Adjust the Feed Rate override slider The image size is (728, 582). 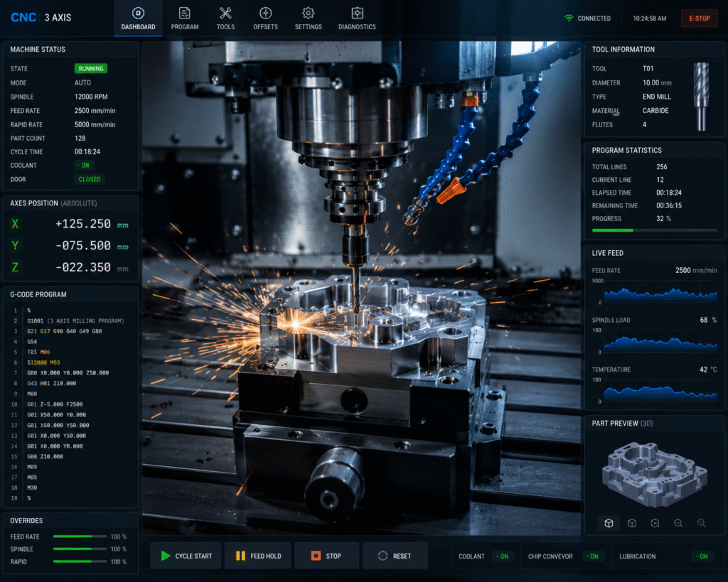point(80,537)
